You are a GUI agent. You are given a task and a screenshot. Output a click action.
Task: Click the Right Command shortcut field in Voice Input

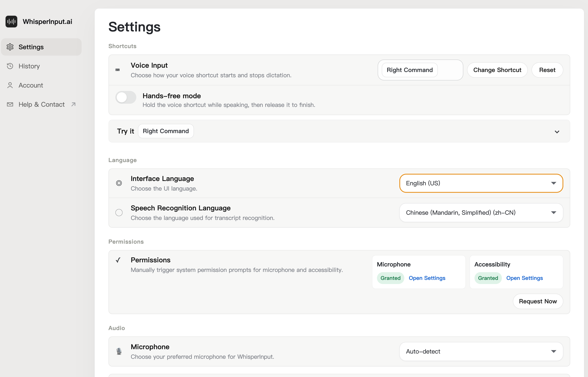point(420,70)
